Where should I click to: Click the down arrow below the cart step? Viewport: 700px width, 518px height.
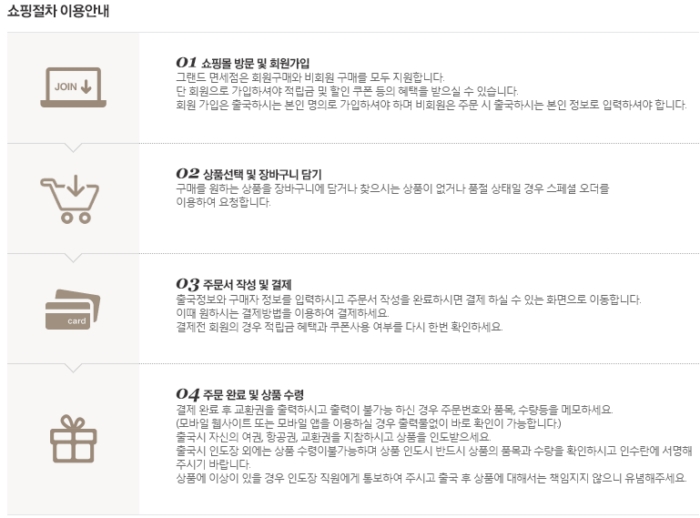point(71,258)
